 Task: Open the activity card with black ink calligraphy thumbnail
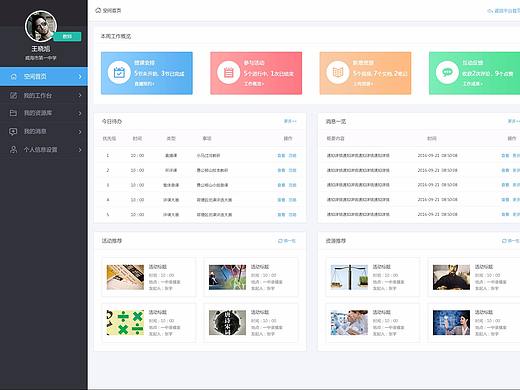[251, 323]
